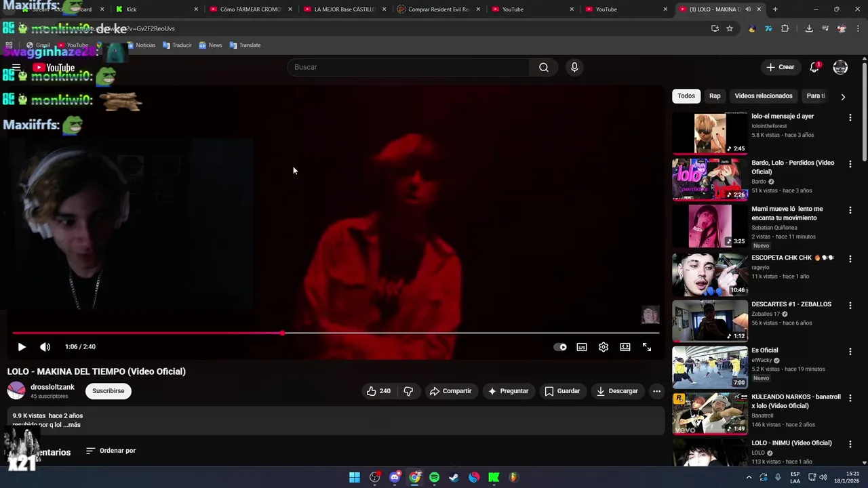Show hidden system tray icons chevron
The height and width of the screenshot is (488, 868).
point(749,477)
